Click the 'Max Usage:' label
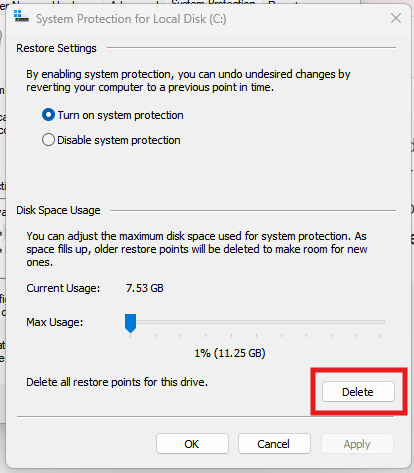This screenshot has height=473, width=414. pyautogui.click(x=55, y=322)
